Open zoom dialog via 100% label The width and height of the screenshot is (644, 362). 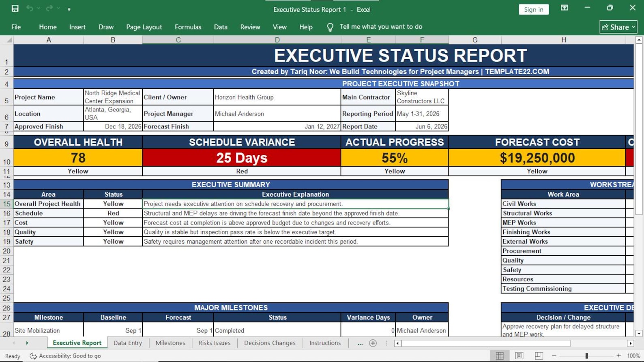tap(633, 356)
